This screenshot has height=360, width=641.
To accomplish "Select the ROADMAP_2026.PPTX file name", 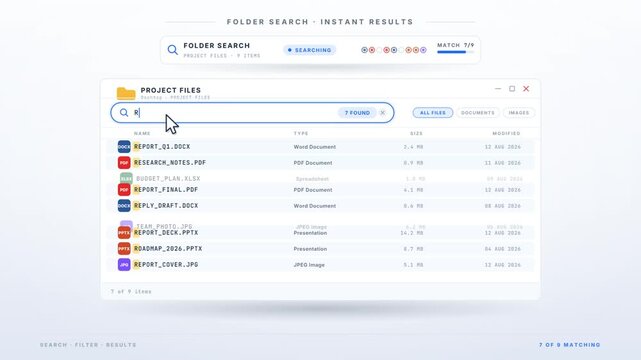I will [x=168, y=248].
